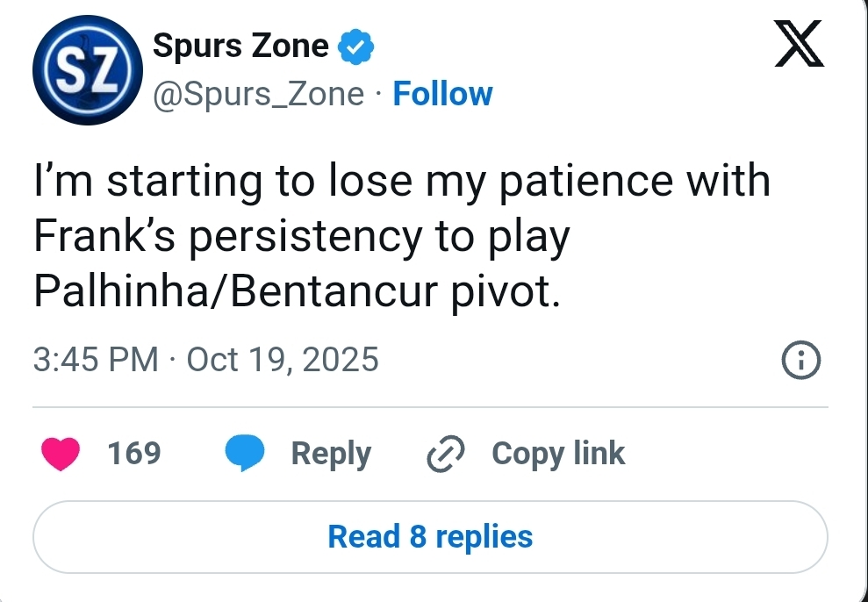Viewport: 868px width, 602px height.
Task: Open the tweet info circle icon
Action: pos(800,360)
